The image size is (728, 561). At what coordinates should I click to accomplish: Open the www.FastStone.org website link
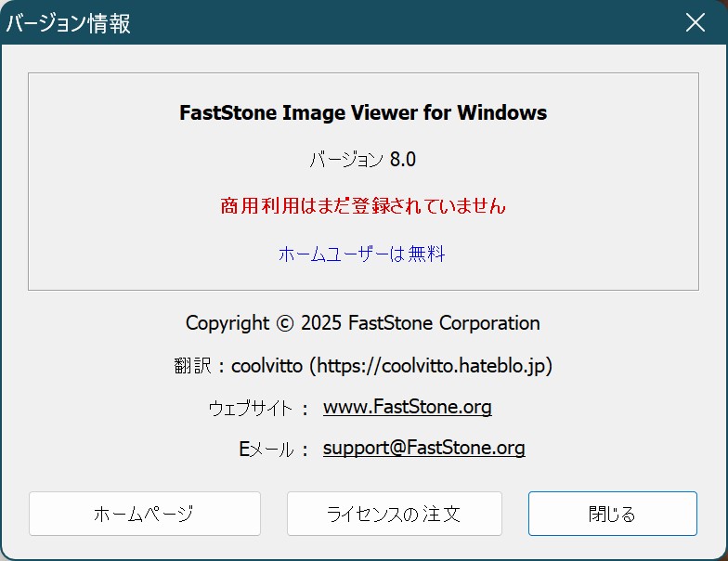[x=407, y=407]
